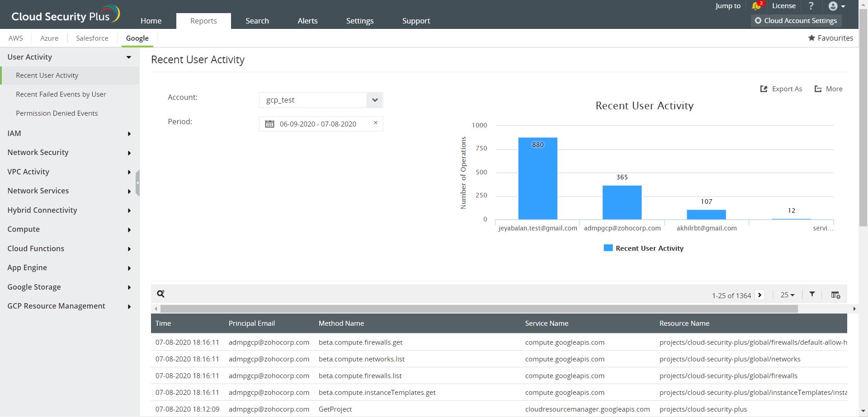
Task: Open the table filter funnel icon
Action: click(812, 294)
